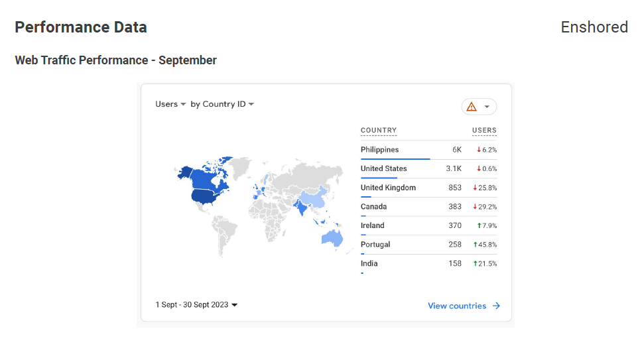This screenshot has width=644, height=362.
Task: Click the arrow icon beside View countries
Action: pyautogui.click(x=496, y=306)
